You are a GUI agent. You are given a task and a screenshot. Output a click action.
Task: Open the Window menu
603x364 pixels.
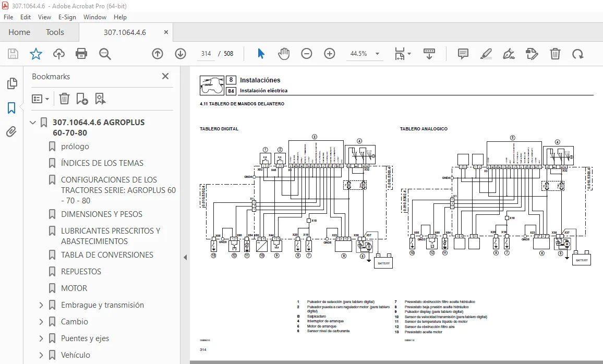pyautogui.click(x=94, y=17)
